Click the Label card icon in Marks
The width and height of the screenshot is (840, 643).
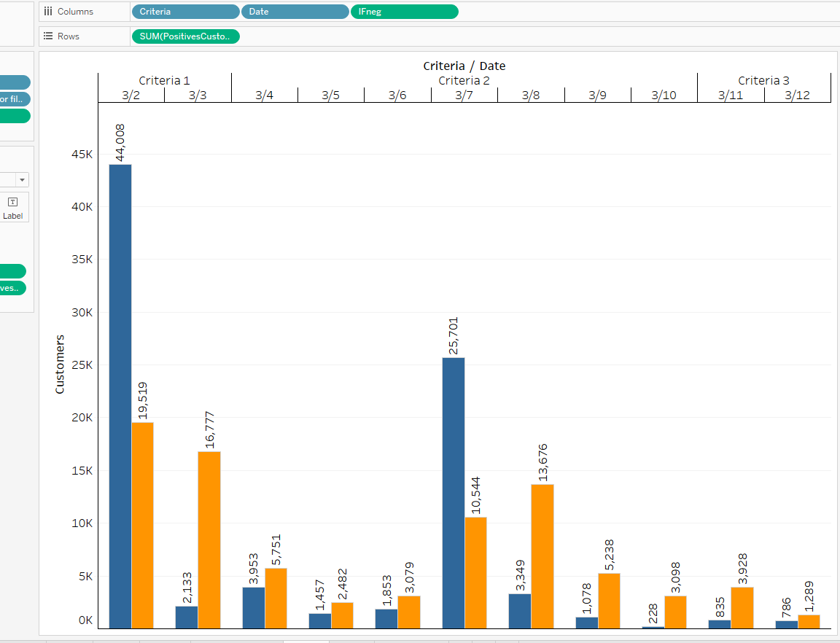click(x=12, y=203)
